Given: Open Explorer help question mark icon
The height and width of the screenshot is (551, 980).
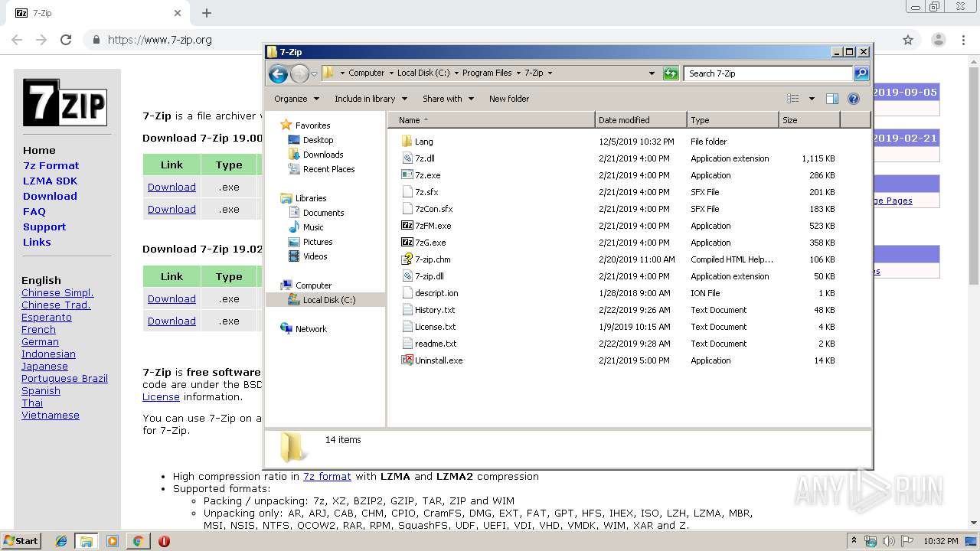Looking at the screenshot, I should 854,99.
